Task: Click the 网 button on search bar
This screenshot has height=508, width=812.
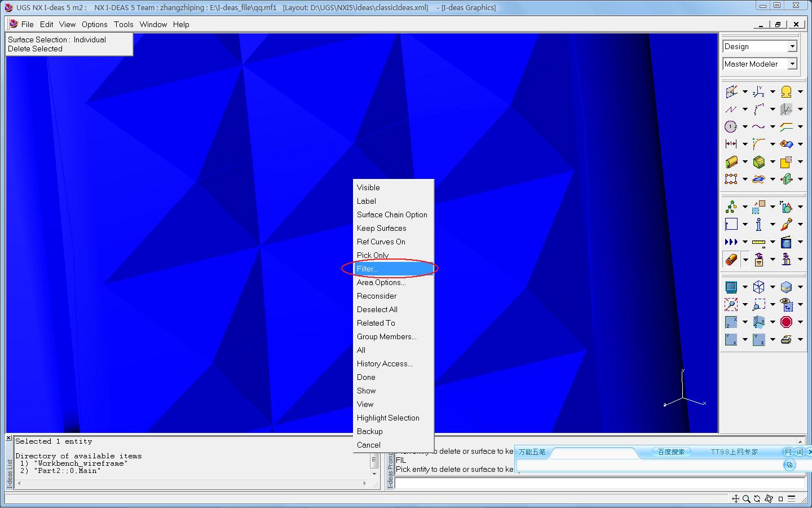Action: 788,452
